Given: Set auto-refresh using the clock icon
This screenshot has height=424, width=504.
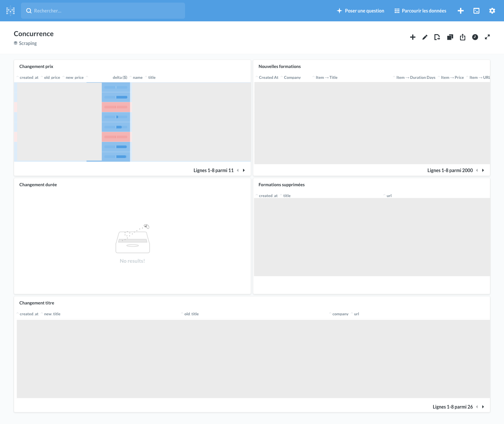Looking at the screenshot, I should pyautogui.click(x=475, y=37).
